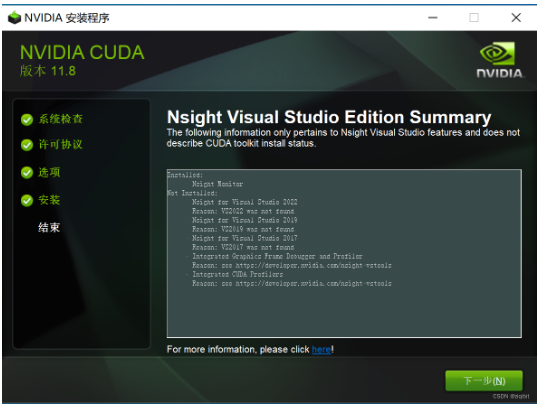Select the 结束 step in sidebar
This screenshot has width=540, height=408.
[x=49, y=227]
